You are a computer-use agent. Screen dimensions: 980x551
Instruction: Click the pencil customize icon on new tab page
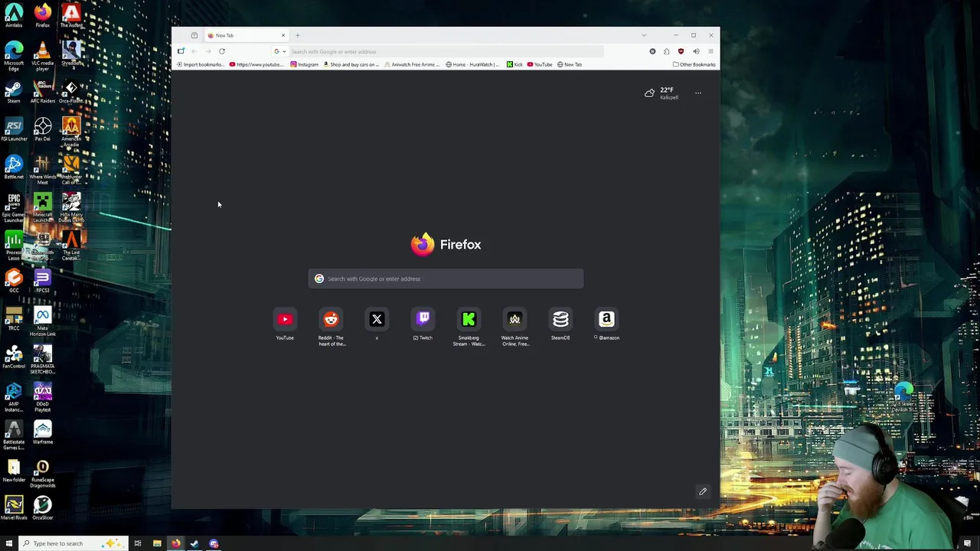(x=703, y=491)
